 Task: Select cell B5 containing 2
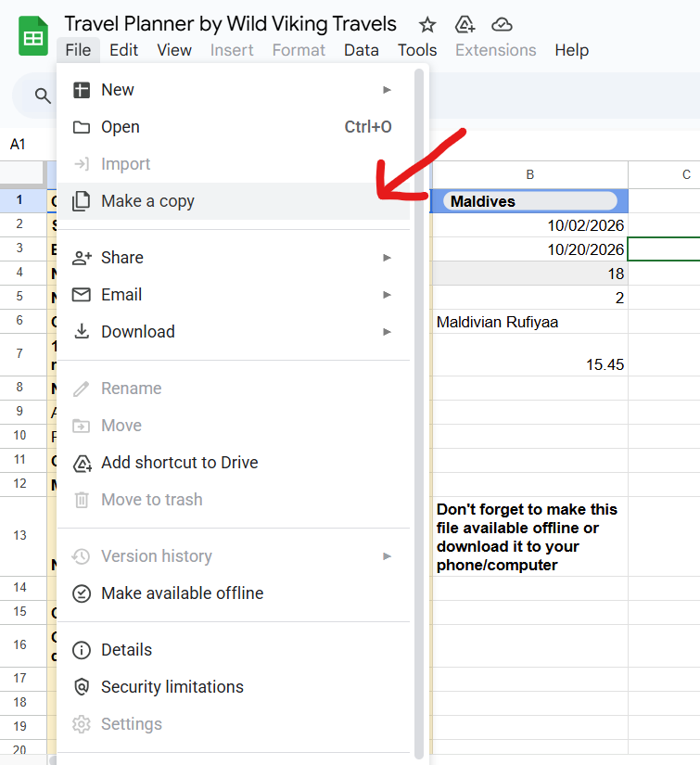tap(529, 298)
